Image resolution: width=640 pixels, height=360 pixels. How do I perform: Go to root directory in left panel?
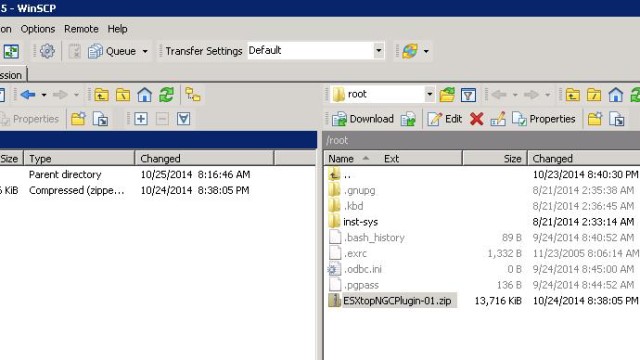[123, 95]
